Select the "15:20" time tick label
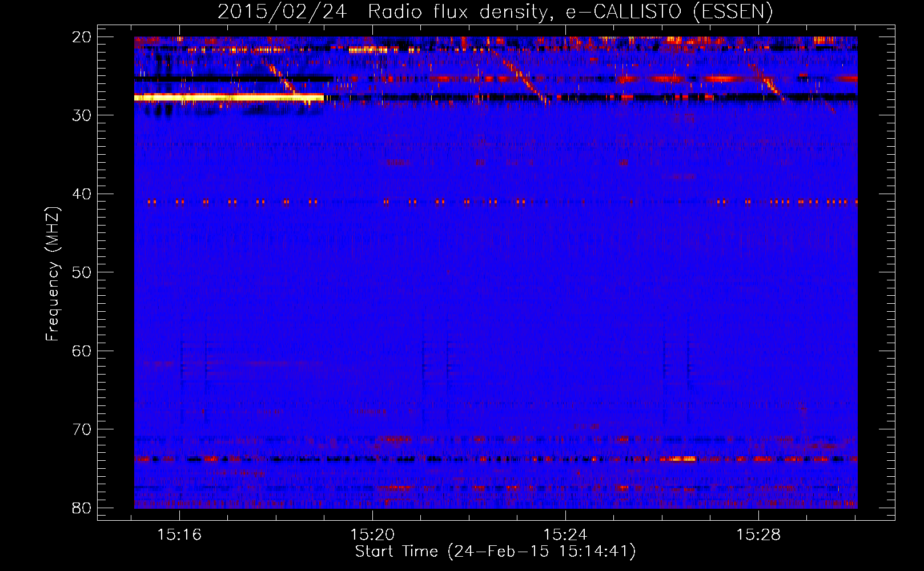The width and height of the screenshot is (924, 571). coord(372,535)
